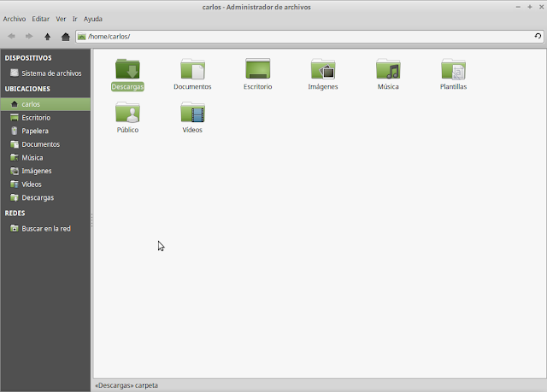547x392 pixels.
Task: Click the folder icon in the location bar
Action: click(82, 37)
